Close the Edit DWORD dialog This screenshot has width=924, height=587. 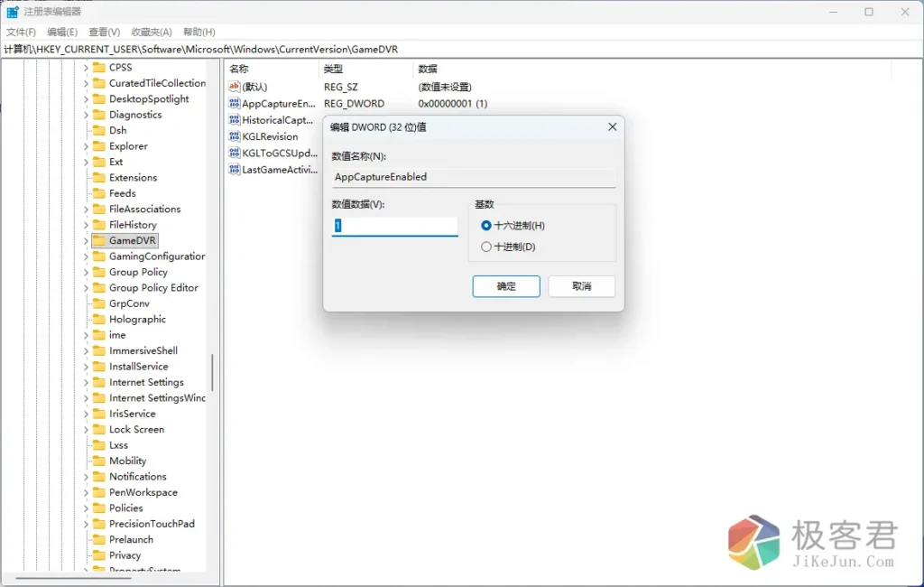pyautogui.click(x=613, y=127)
